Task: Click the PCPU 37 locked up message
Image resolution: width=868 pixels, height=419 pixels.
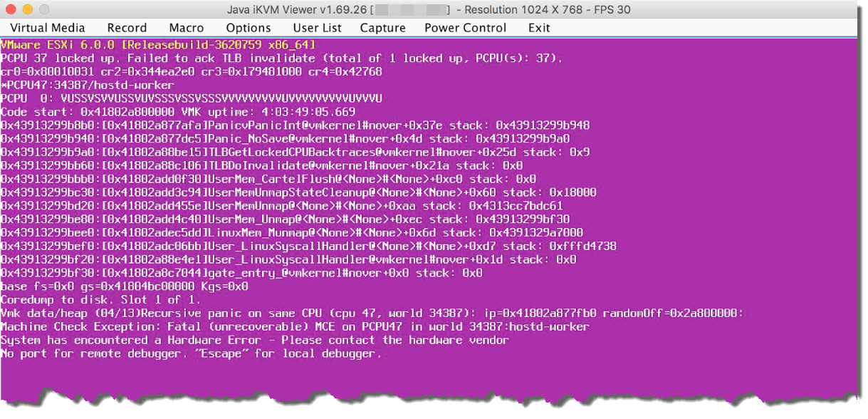Action: (282, 58)
